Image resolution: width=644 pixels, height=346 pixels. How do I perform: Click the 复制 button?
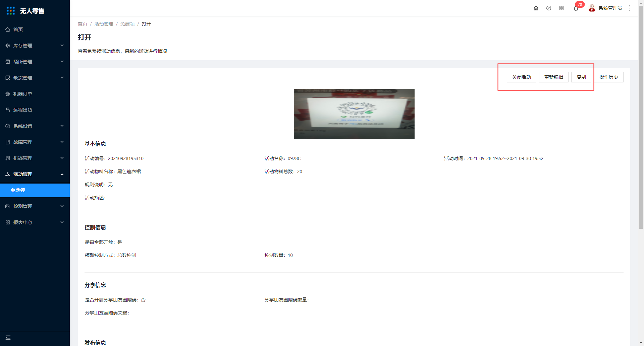(x=581, y=77)
